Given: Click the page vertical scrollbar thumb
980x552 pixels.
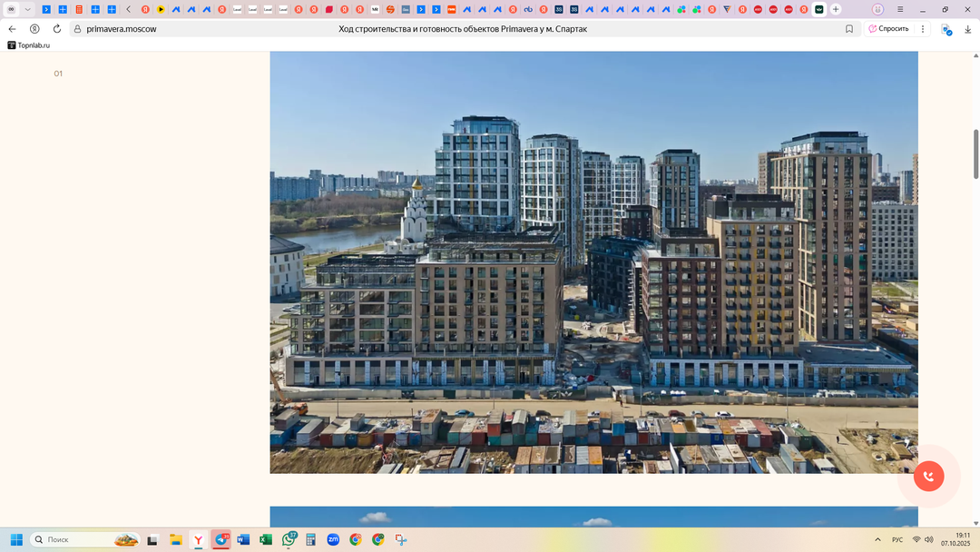Looking at the screenshot, I should pos(976,154).
